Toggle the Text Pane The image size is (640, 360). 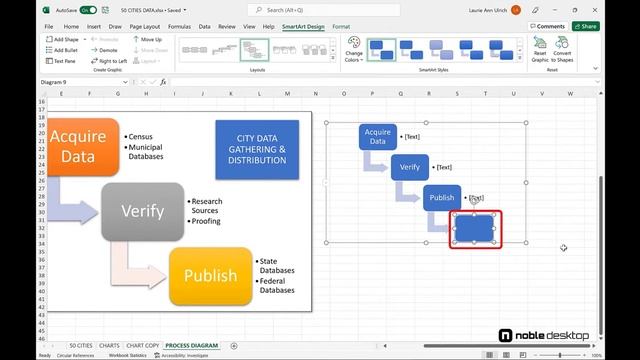tap(61, 61)
